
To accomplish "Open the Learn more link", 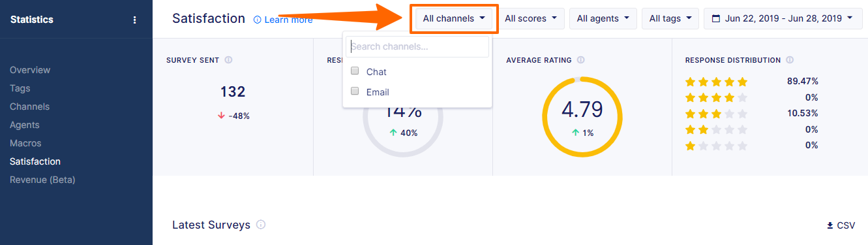I will click(288, 20).
